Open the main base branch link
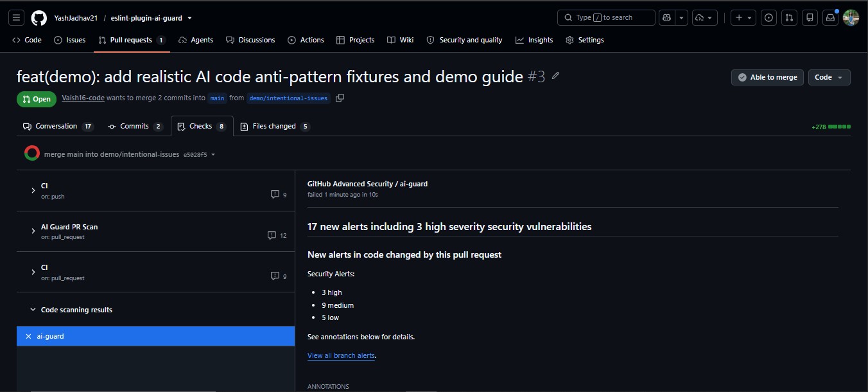 click(218, 98)
